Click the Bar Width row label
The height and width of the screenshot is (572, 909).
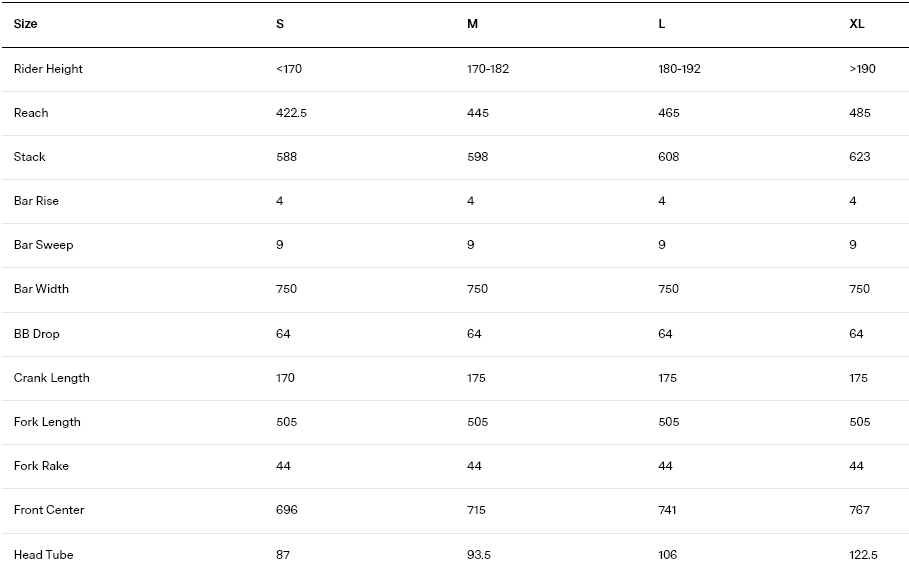[x=41, y=289]
